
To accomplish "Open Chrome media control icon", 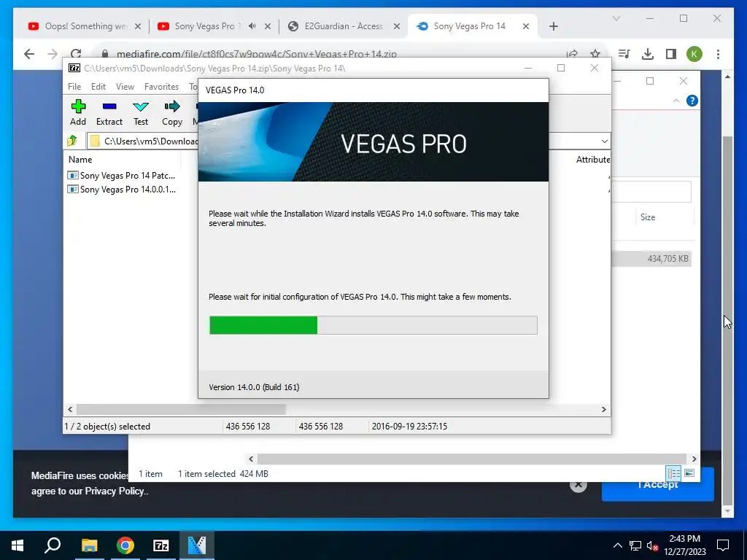I will (624, 54).
